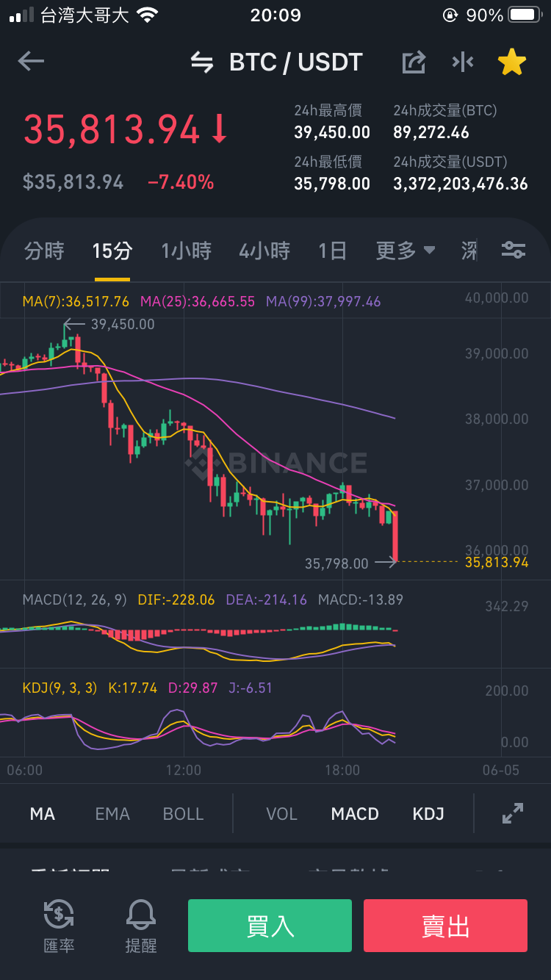Tap the 提醒 alert bell icon
551x980 pixels.
[x=141, y=926]
